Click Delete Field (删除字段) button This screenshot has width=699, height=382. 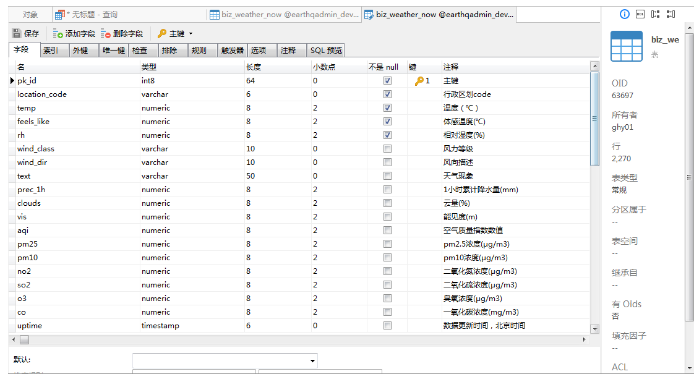tap(122, 33)
